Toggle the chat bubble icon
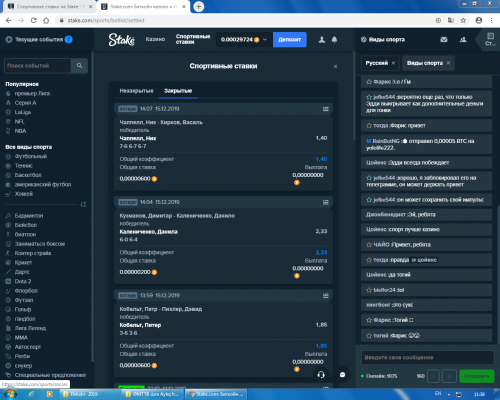500x400 pixels. 342,375
